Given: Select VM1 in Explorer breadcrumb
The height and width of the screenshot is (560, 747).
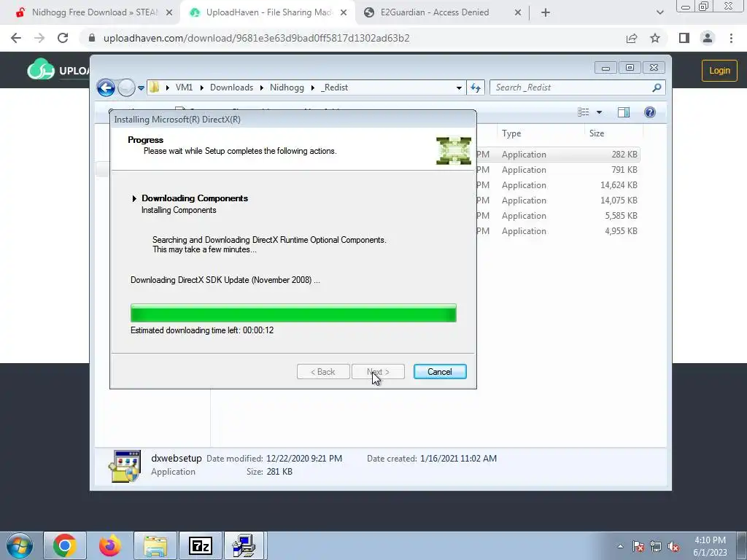Looking at the screenshot, I should click(x=184, y=87).
